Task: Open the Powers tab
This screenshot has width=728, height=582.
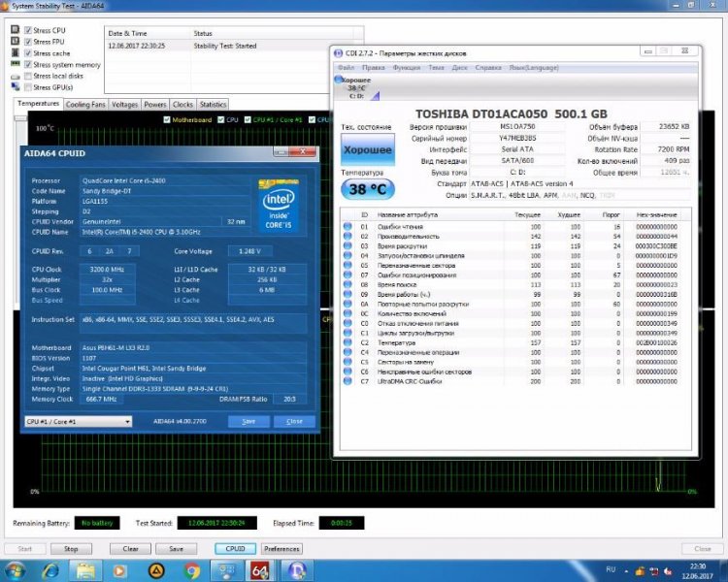Action: [155, 105]
